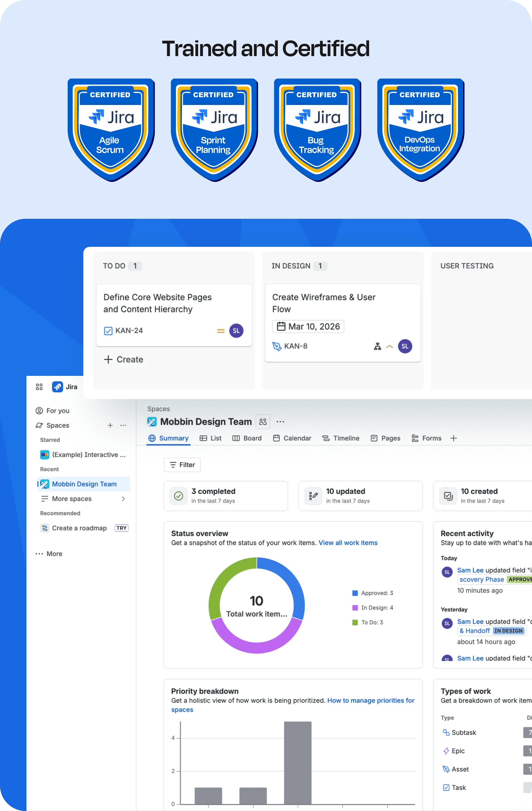Click the KAN-24 task type icon

coord(108,331)
